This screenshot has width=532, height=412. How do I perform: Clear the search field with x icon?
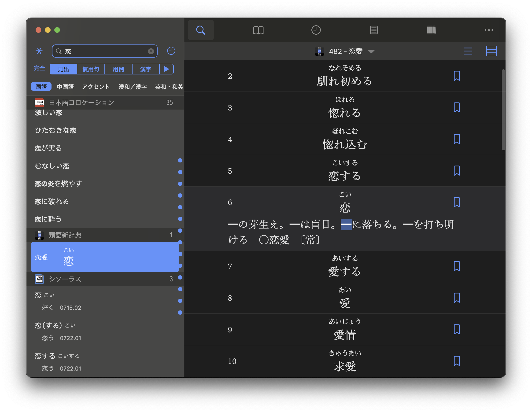click(151, 51)
